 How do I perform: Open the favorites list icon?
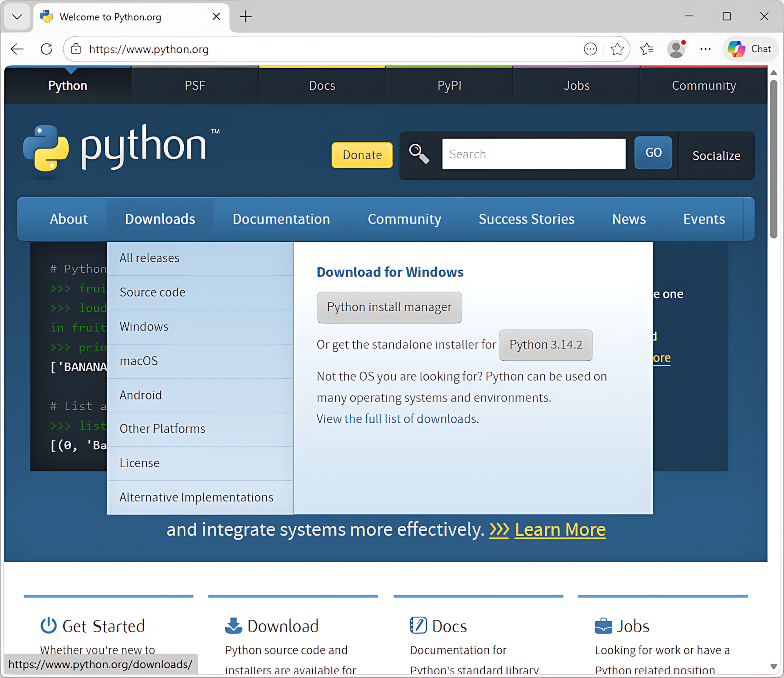647,49
